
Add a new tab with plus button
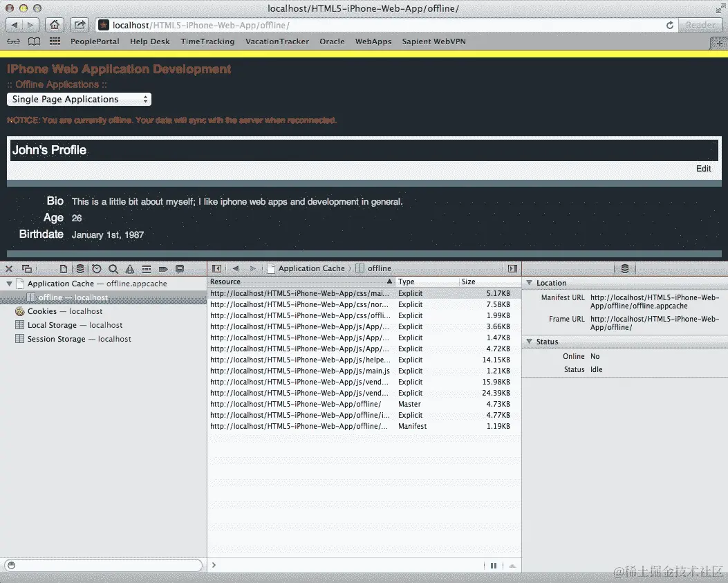719,43
